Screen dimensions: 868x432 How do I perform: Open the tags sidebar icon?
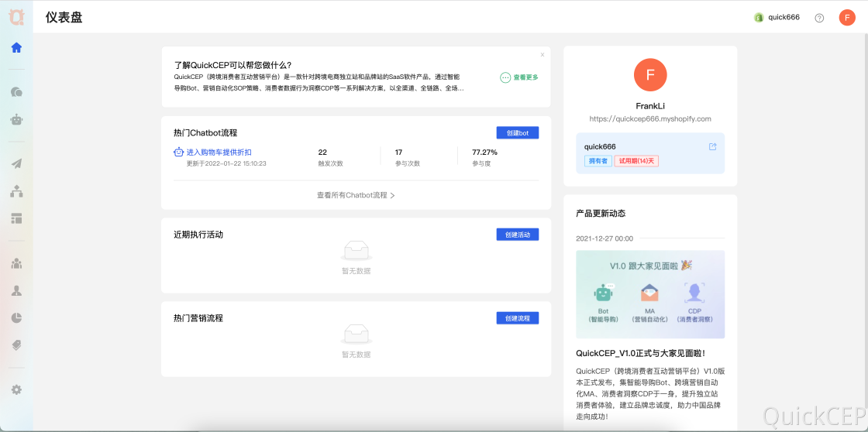pyautogui.click(x=16, y=345)
